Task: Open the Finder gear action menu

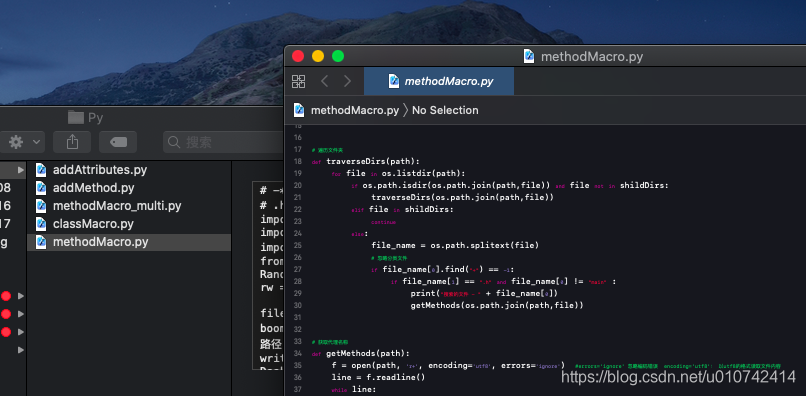Action: pyautogui.click(x=22, y=142)
